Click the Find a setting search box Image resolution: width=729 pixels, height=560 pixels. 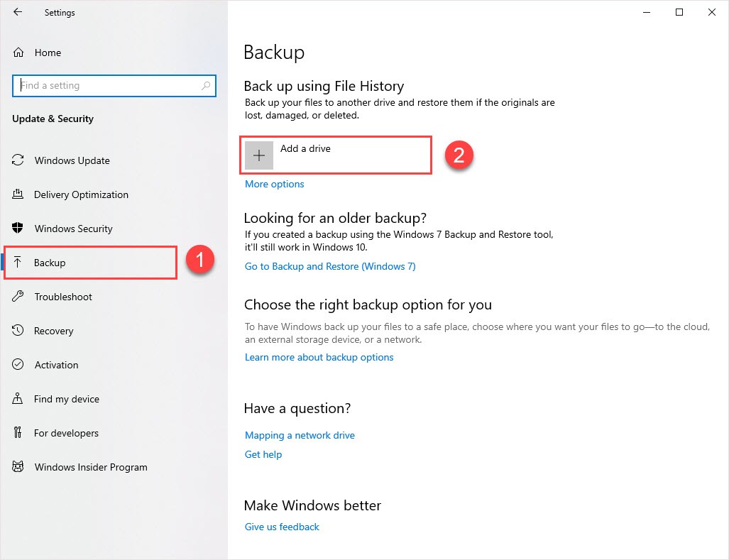[114, 85]
